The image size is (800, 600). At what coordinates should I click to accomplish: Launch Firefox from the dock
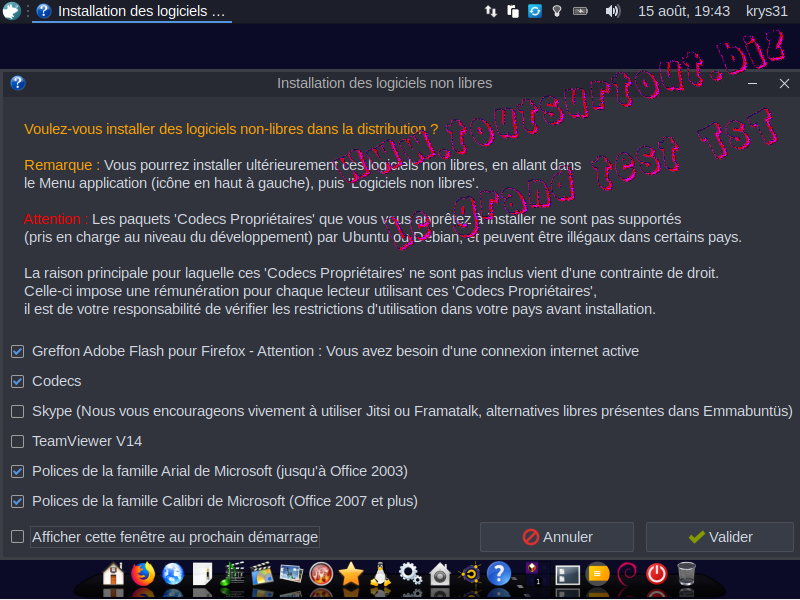[x=143, y=574]
